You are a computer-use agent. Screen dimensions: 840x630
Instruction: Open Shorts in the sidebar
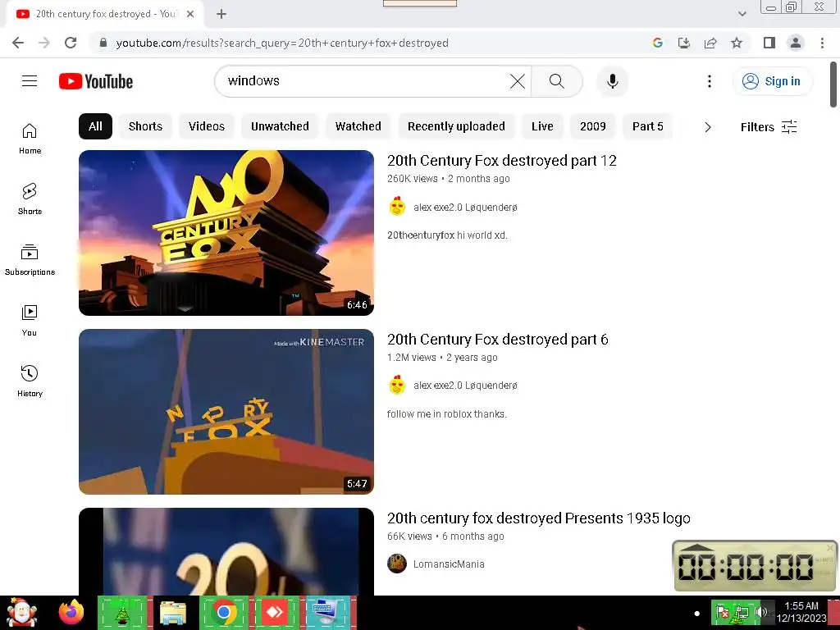pyautogui.click(x=30, y=199)
